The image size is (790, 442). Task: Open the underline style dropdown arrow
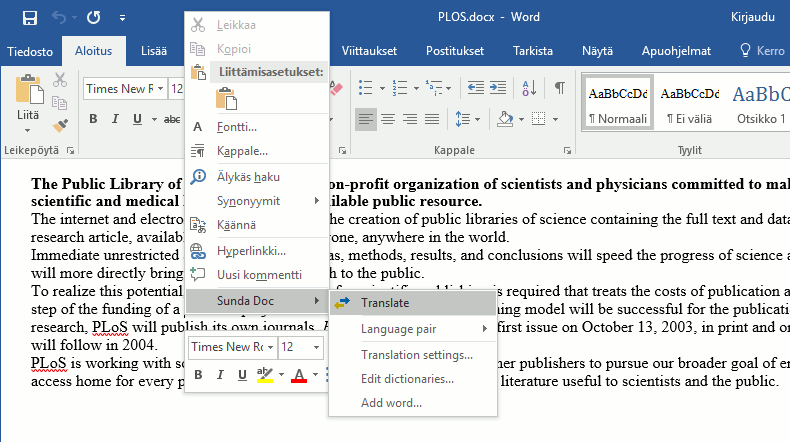tap(154, 119)
